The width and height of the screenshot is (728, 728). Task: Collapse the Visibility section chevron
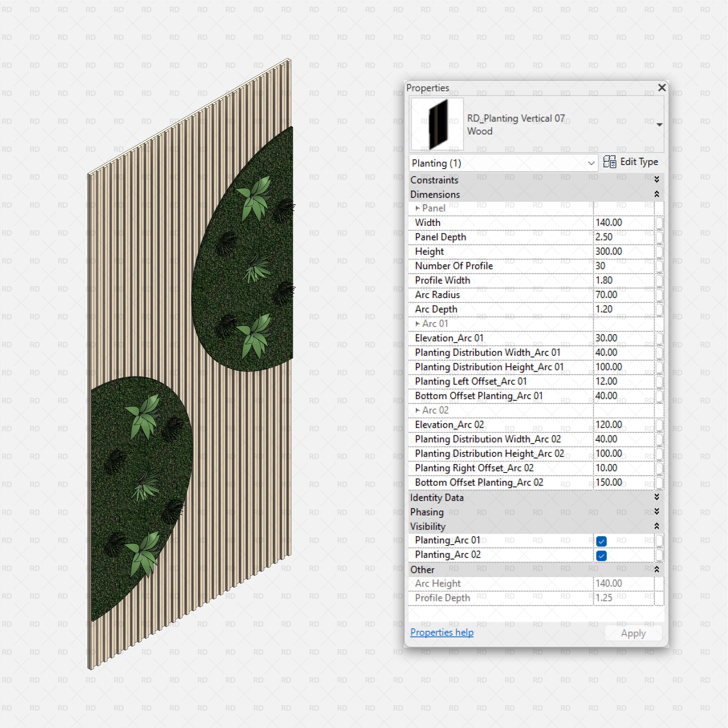point(656,526)
